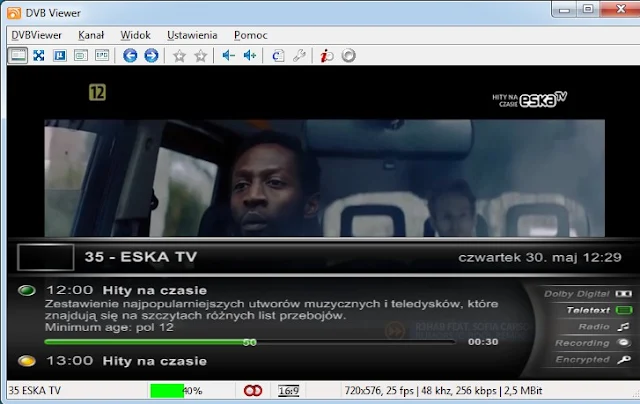Click the green signal level bar in status bar
Viewport: 640px width, 404px height.
(167, 391)
